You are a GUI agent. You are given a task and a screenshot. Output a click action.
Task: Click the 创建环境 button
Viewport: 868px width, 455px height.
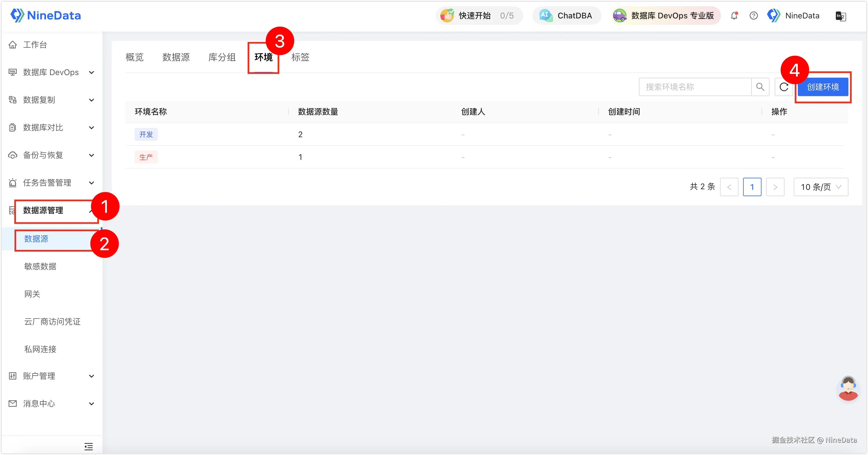click(823, 87)
